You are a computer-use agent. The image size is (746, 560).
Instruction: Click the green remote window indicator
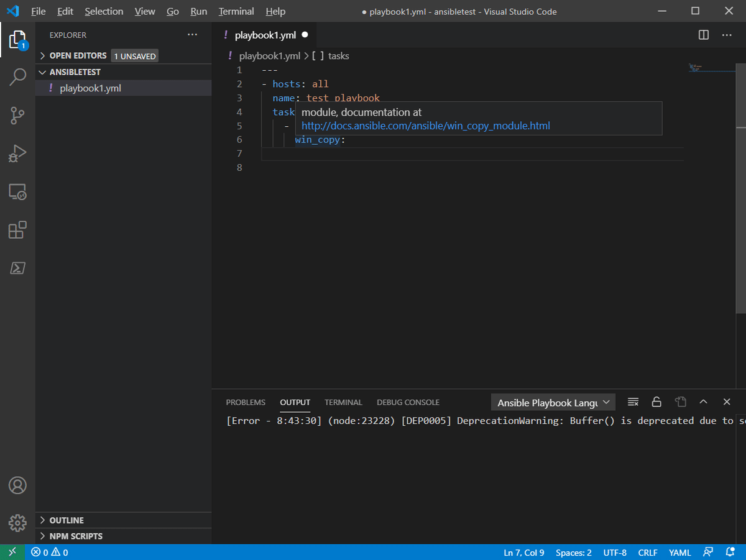tap(12, 552)
